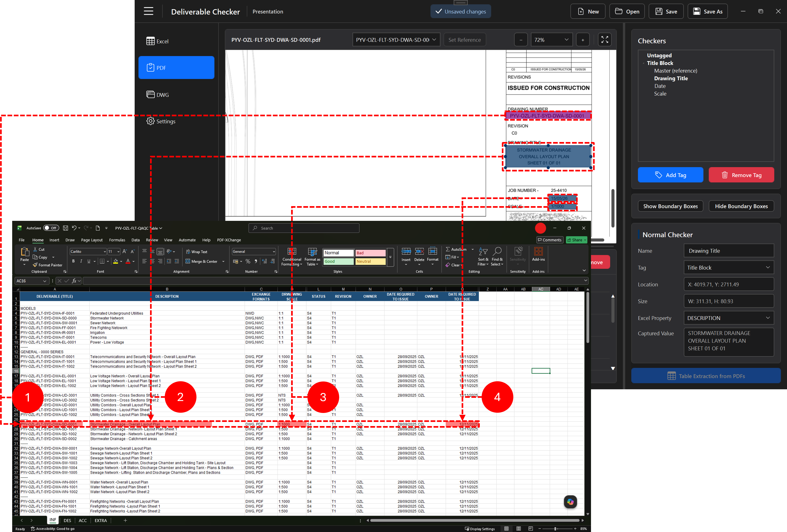
Task: Open Conditional Formatting menu
Action: click(x=292, y=256)
